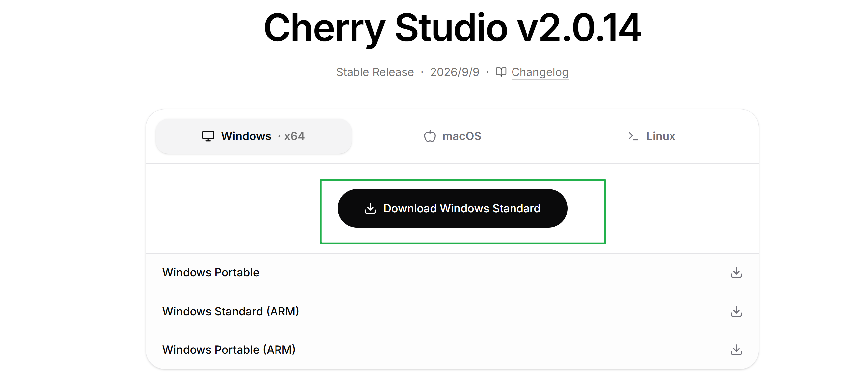The image size is (868, 373).
Task: Open the Changelog link
Action: [x=540, y=72]
